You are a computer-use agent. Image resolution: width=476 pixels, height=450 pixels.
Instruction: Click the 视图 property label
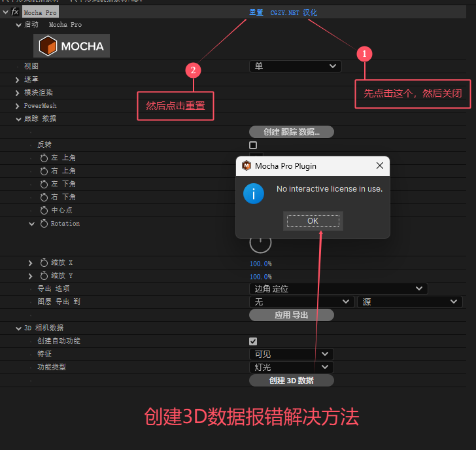tap(31, 66)
